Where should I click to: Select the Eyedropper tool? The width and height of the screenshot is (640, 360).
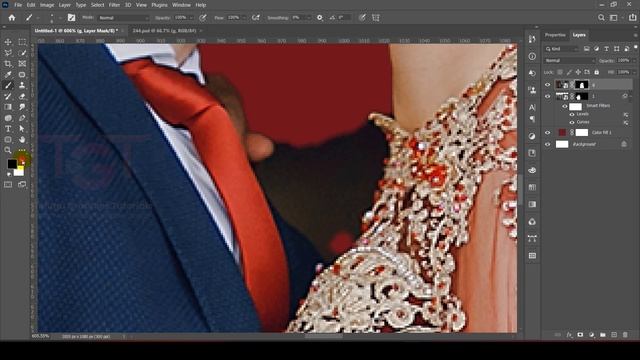coord(8,75)
